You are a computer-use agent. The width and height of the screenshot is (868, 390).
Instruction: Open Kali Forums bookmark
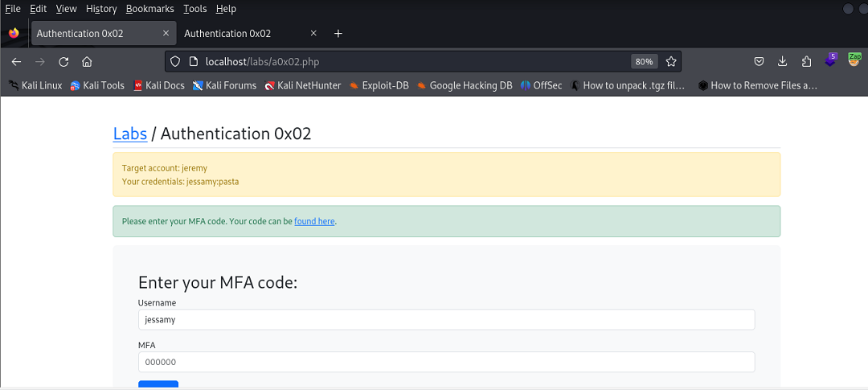tap(224, 85)
